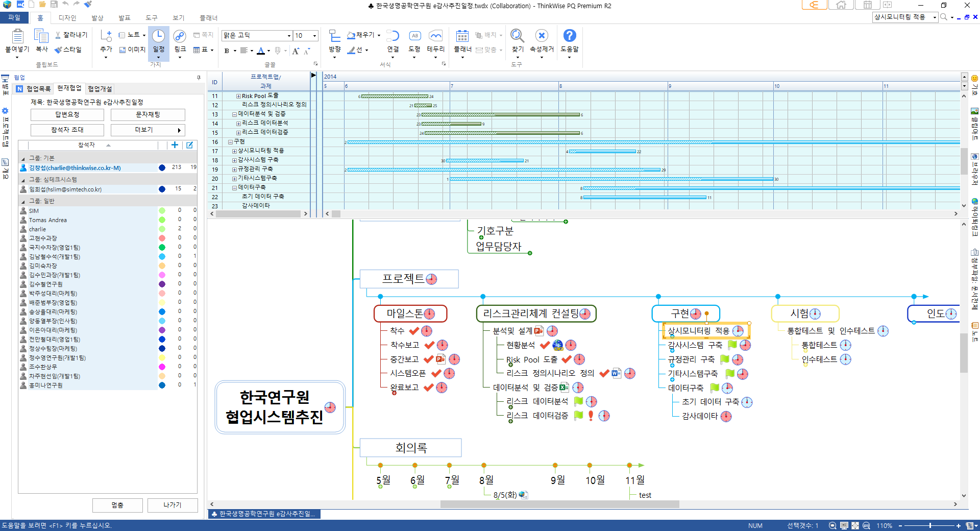Click the Shape (도형) AB icon
This screenshot has height=531, width=980.
414,36
